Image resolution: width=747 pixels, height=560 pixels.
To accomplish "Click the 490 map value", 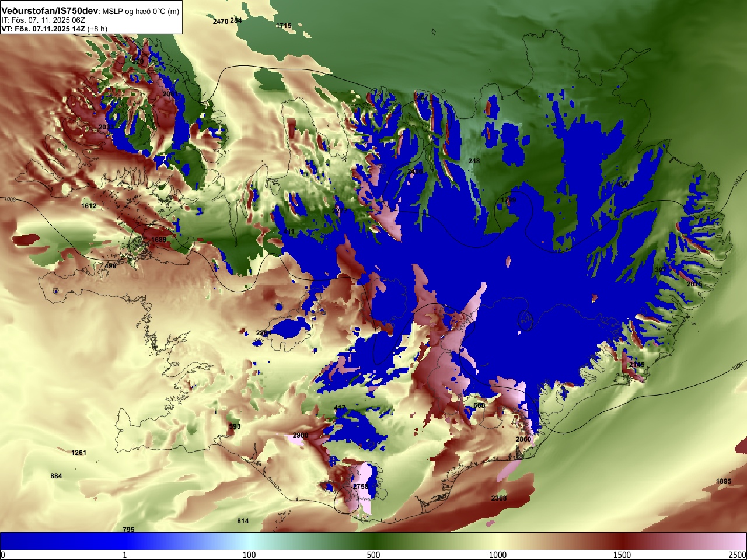I will [x=110, y=266].
